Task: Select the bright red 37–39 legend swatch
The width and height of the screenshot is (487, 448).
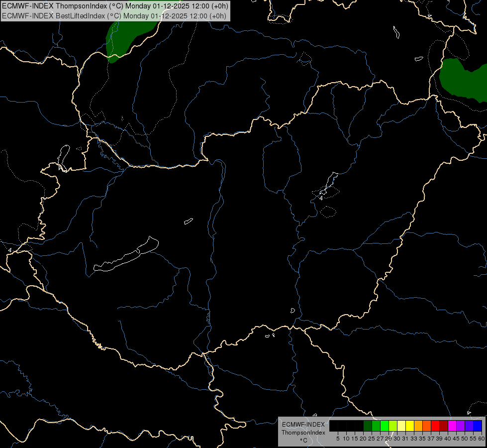Action: click(435, 426)
